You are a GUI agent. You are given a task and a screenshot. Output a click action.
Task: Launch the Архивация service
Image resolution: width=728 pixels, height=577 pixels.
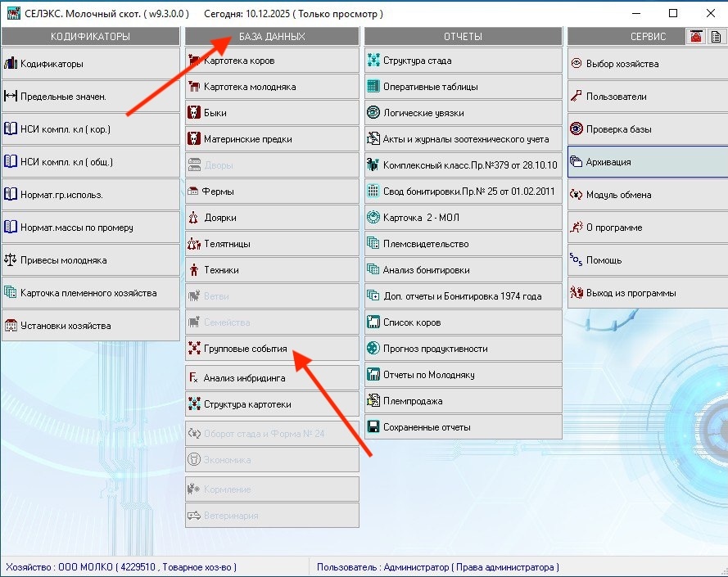coord(648,161)
